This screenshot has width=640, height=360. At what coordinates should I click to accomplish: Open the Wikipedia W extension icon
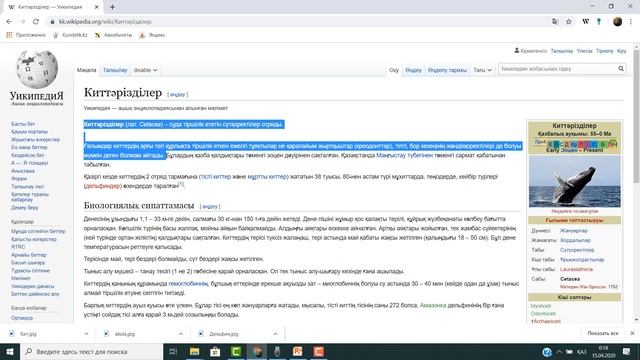(x=586, y=22)
